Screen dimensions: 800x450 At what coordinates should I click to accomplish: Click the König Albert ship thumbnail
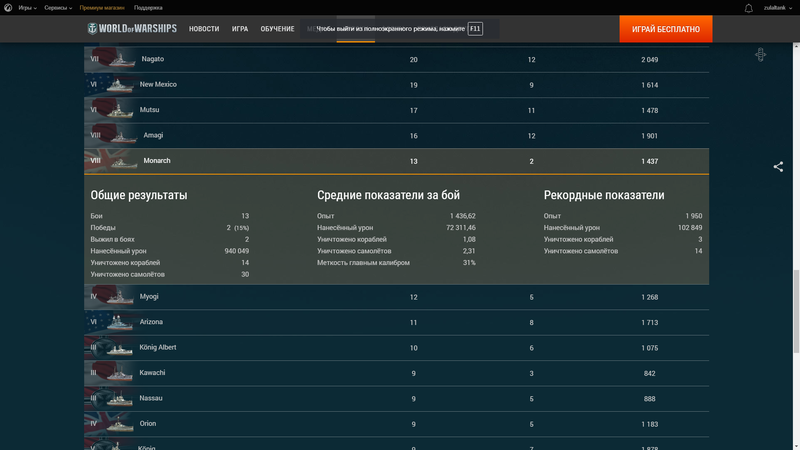120,349
